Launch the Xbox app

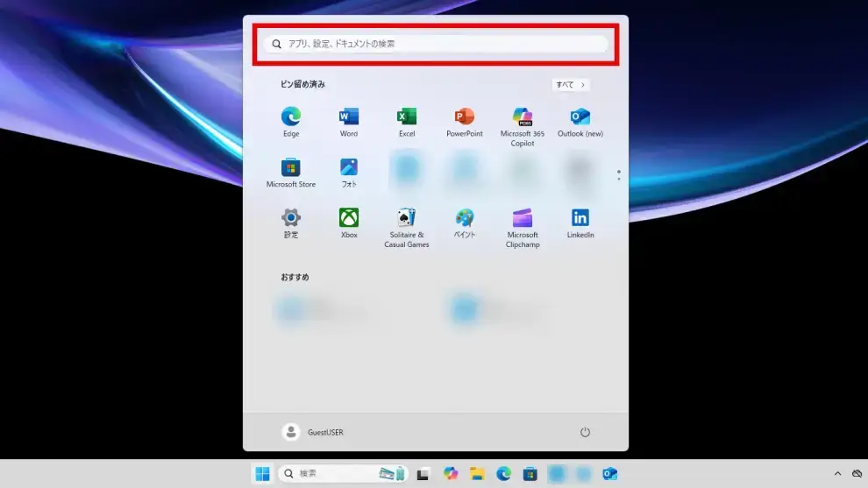(349, 223)
